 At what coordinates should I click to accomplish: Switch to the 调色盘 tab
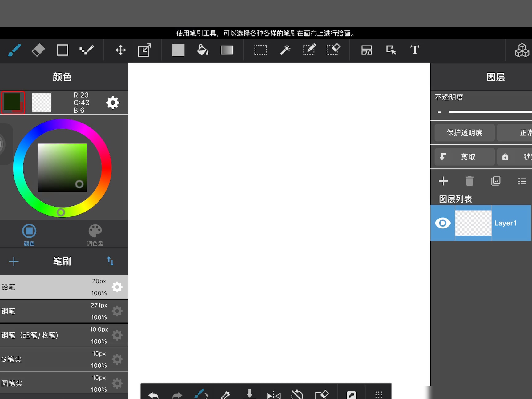click(x=95, y=235)
